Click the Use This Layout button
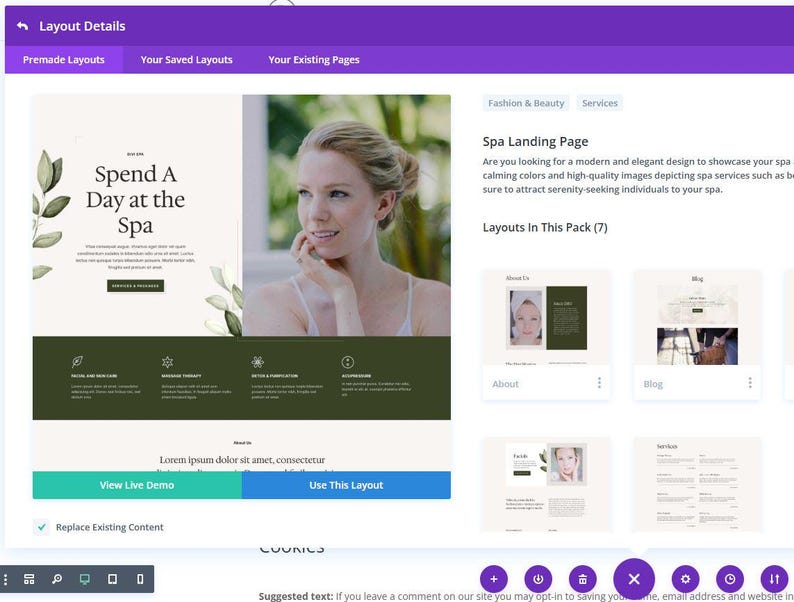794x602 pixels. [346, 485]
